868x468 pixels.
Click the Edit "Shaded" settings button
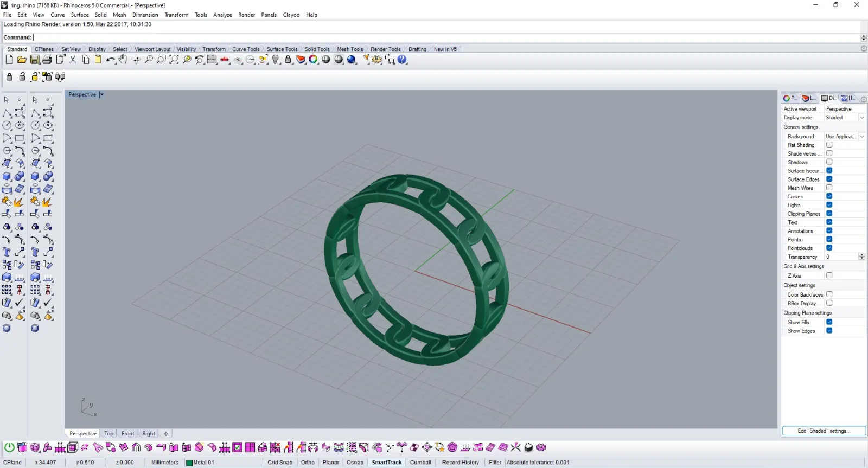pyautogui.click(x=824, y=431)
